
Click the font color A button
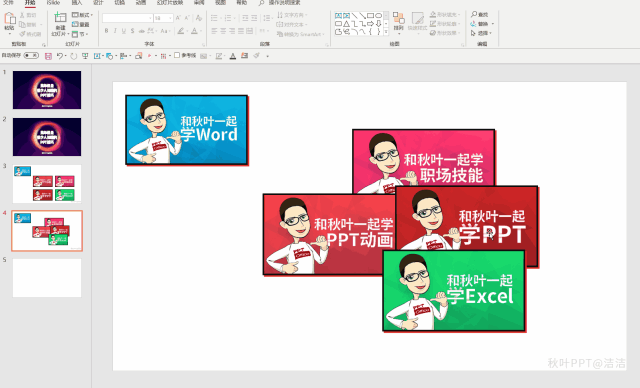pos(194,31)
